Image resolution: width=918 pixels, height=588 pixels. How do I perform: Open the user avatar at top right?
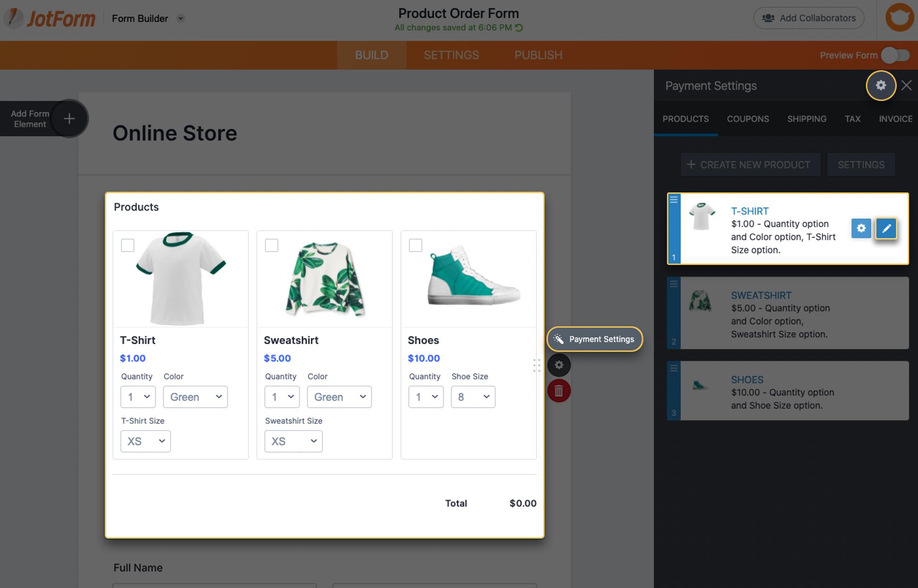899,18
